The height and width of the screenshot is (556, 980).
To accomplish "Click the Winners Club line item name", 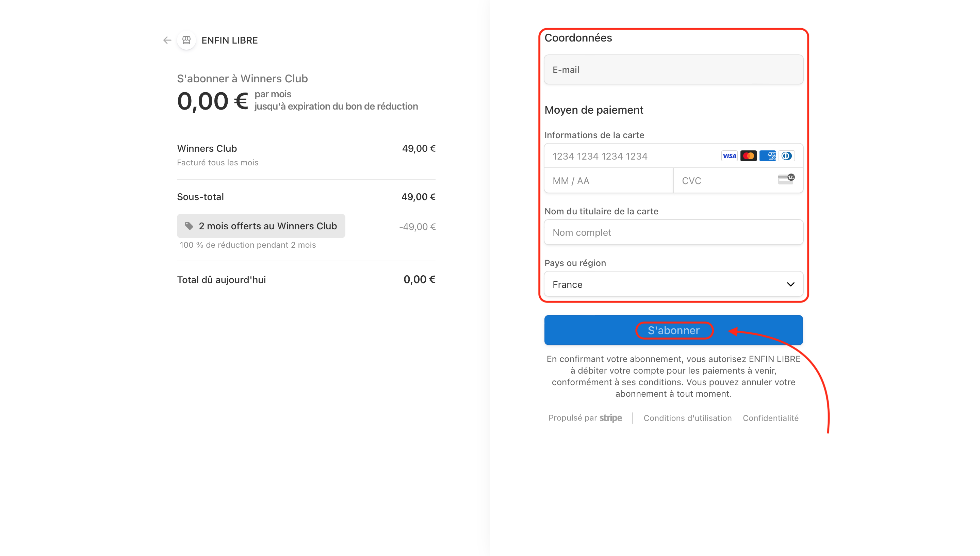I will coord(207,148).
